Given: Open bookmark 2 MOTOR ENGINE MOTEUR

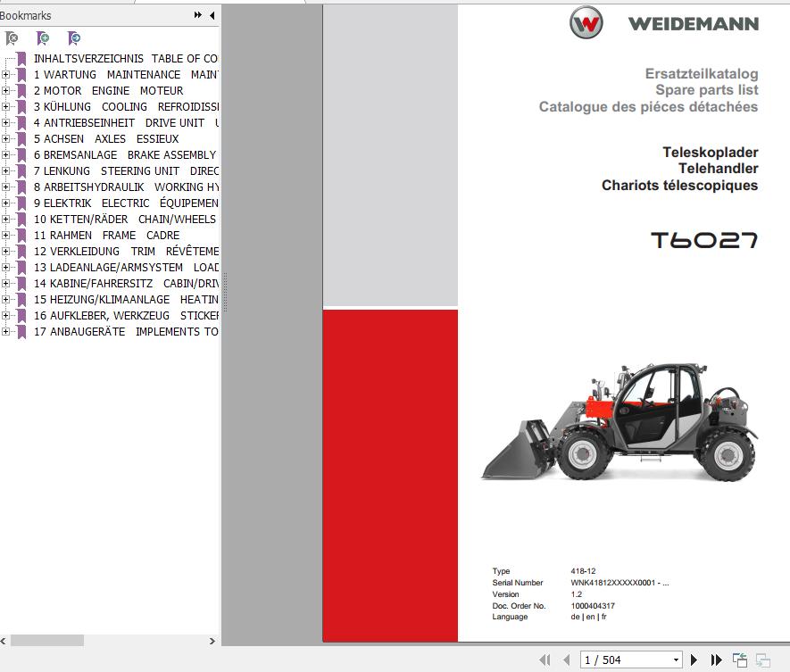Looking at the screenshot, I should (109, 91).
